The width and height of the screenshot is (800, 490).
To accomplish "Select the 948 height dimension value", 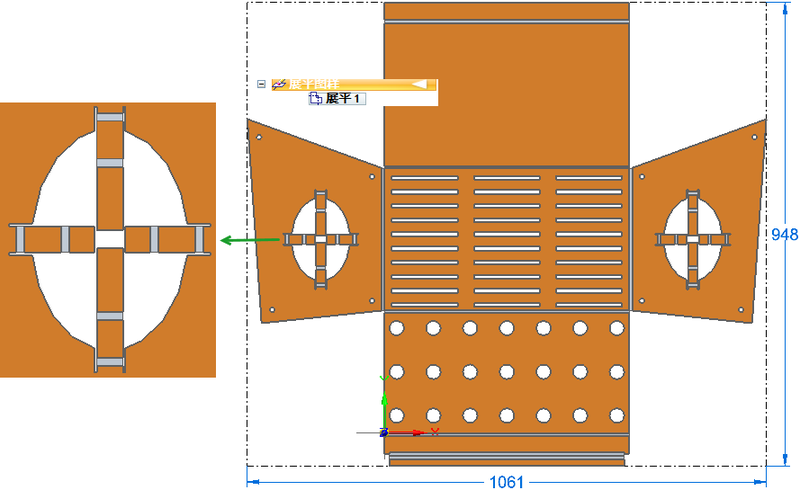I will point(784,234).
